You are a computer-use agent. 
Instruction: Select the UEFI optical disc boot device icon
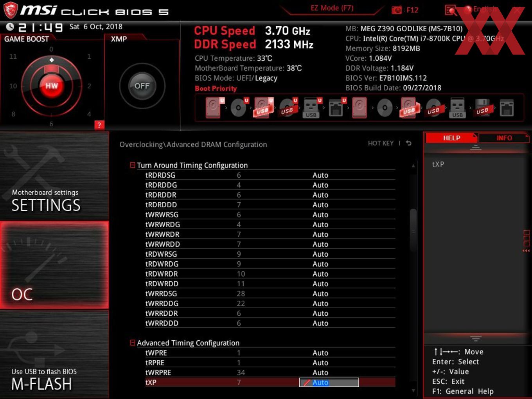tap(239, 108)
